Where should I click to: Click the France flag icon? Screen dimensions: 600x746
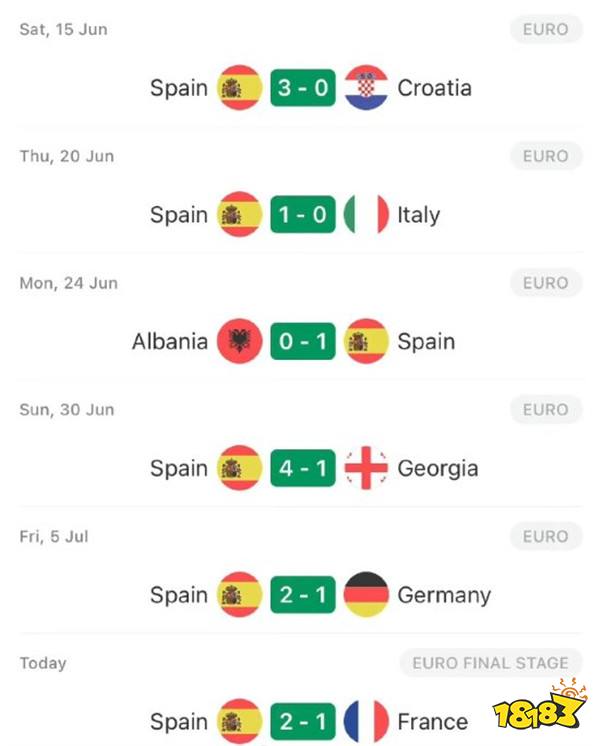(x=366, y=721)
